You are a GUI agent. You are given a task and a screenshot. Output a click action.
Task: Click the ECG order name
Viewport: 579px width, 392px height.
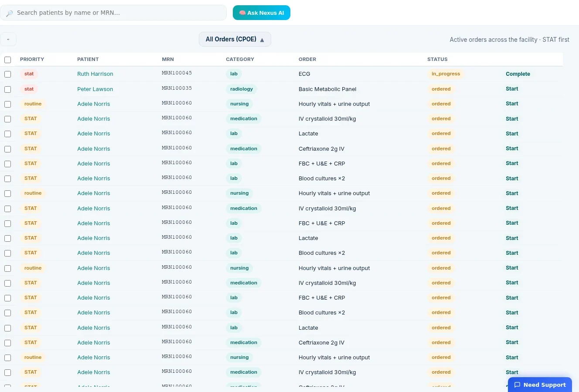coord(304,74)
